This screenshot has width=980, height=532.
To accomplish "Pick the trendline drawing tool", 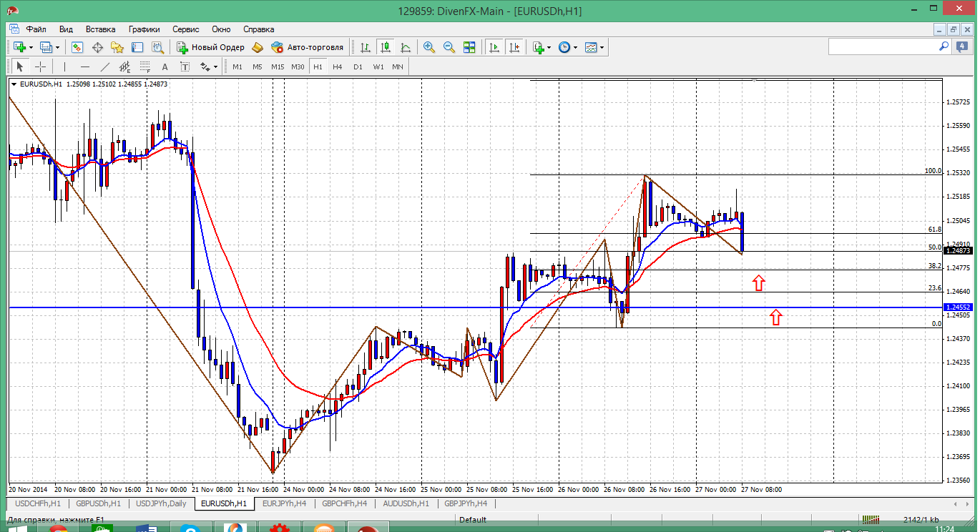I will point(105,66).
